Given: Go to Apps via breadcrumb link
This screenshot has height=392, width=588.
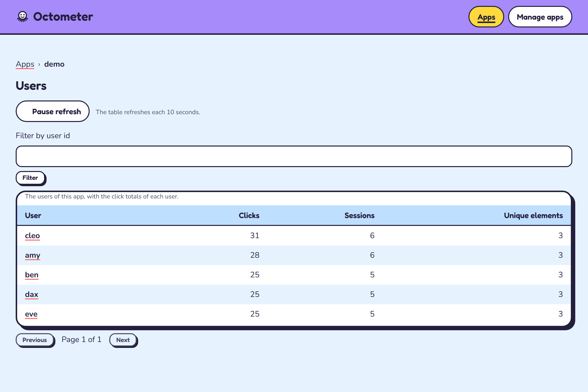Looking at the screenshot, I should 25,64.
